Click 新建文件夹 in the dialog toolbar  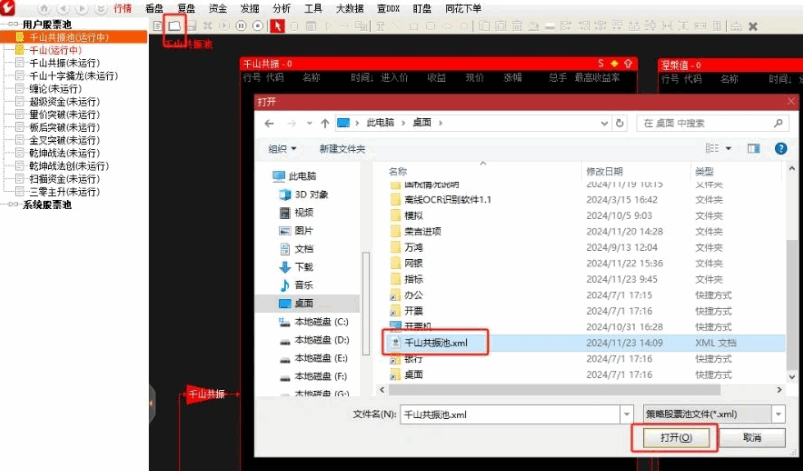[x=342, y=149]
